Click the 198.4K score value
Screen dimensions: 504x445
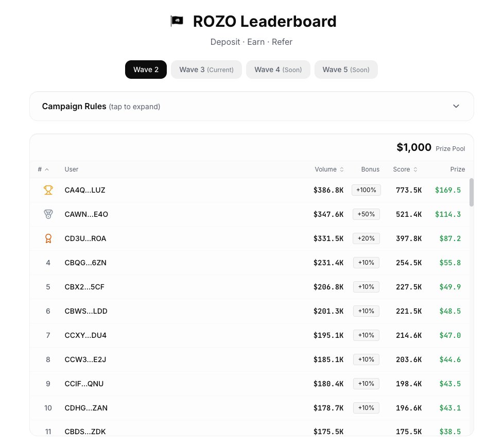click(x=409, y=384)
